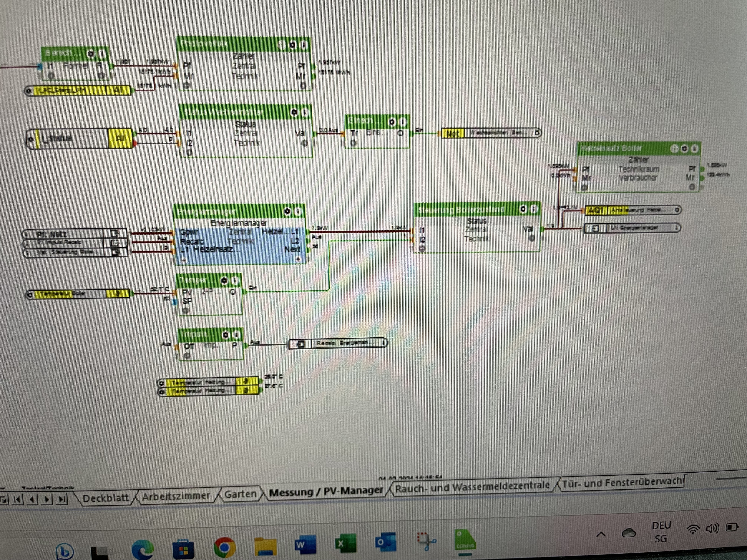Expand Energiemanager inputs with bottom-left plus

[184, 260]
